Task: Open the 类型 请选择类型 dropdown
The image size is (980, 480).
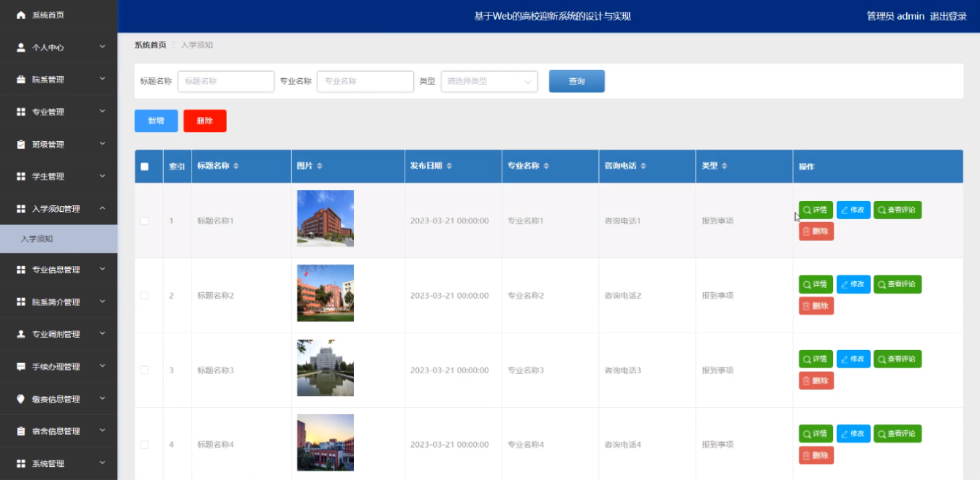Action: coord(489,81)
